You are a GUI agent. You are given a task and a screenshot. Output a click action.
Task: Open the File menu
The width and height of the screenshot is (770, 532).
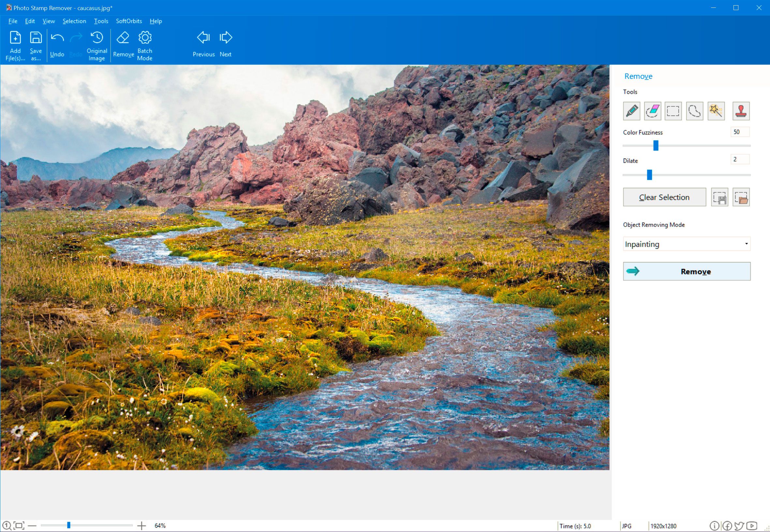point(12,21)
